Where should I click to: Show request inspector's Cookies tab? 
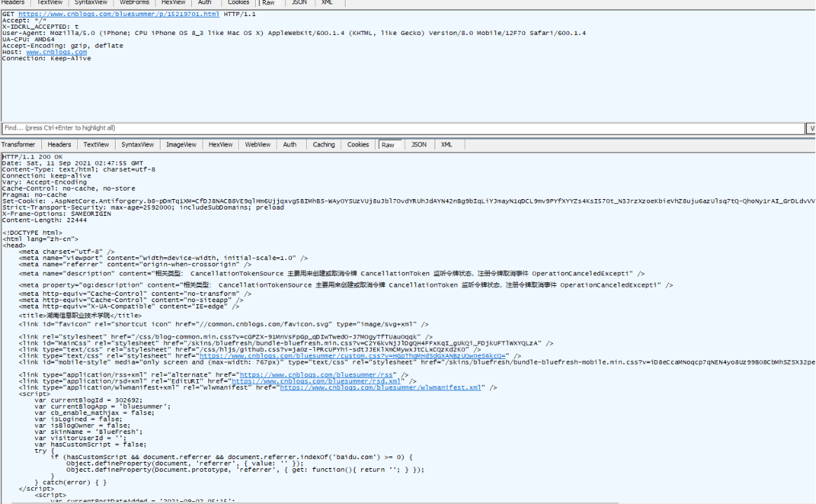[238, 3]
